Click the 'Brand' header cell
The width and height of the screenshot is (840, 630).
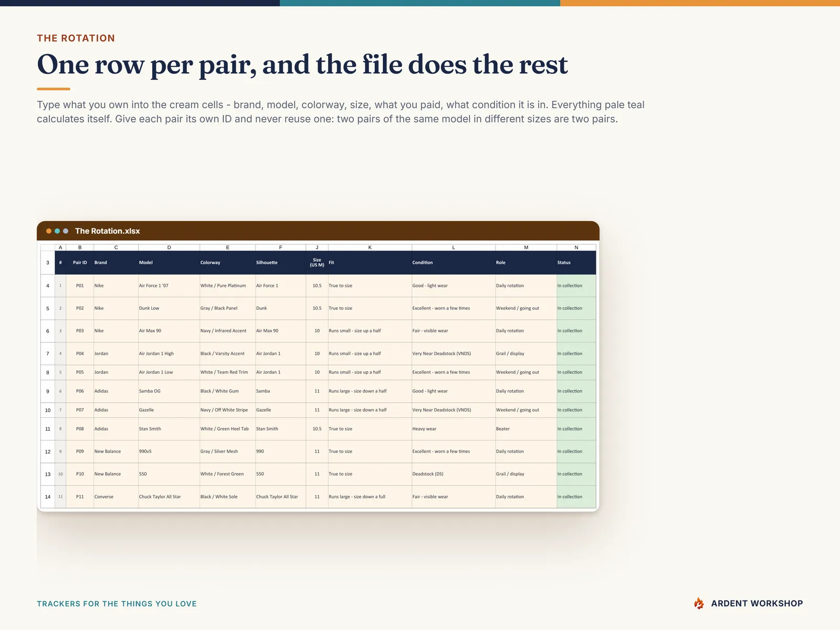116,262
